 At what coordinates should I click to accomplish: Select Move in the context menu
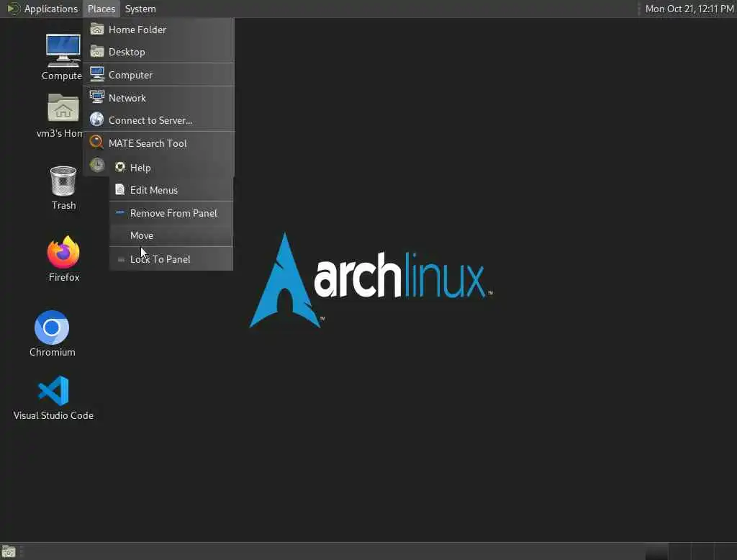pyautogui.click(x=171, y=235)
